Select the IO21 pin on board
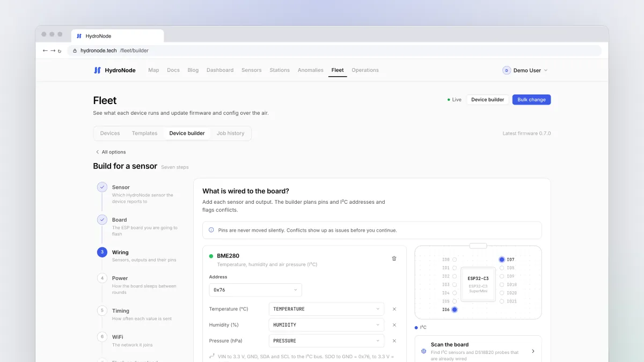 click(x=502, y=301)
